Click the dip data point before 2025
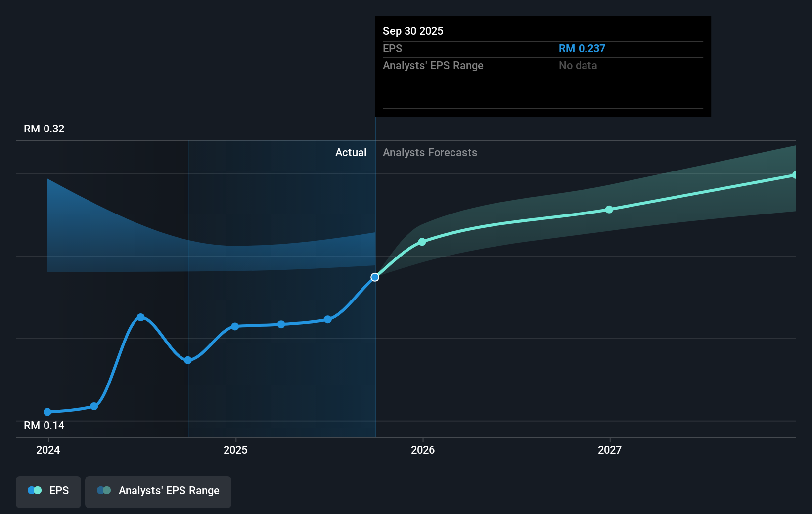The image size is (812, 514). pyautogui.click(x=188, y=360)
